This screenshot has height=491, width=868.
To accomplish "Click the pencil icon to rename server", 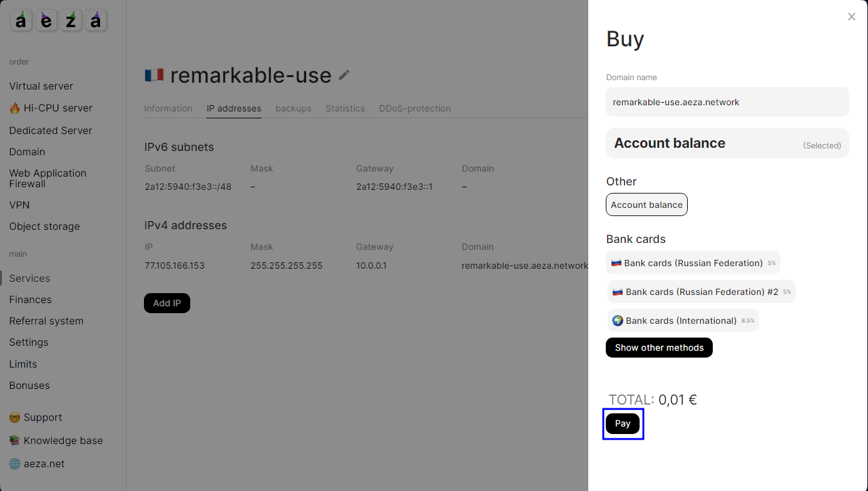I will click(x=344, y=75).
